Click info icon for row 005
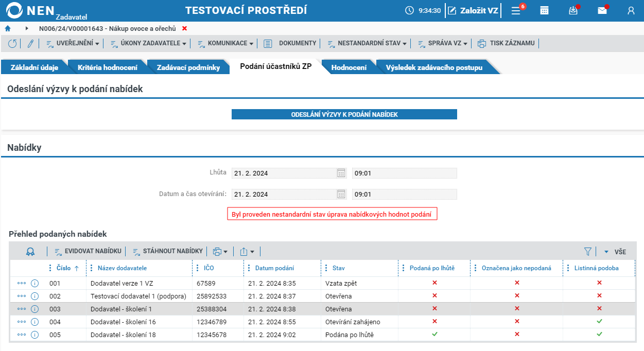Image resolution: width=644 pixels, height=351 pixels. pos(35,335)
